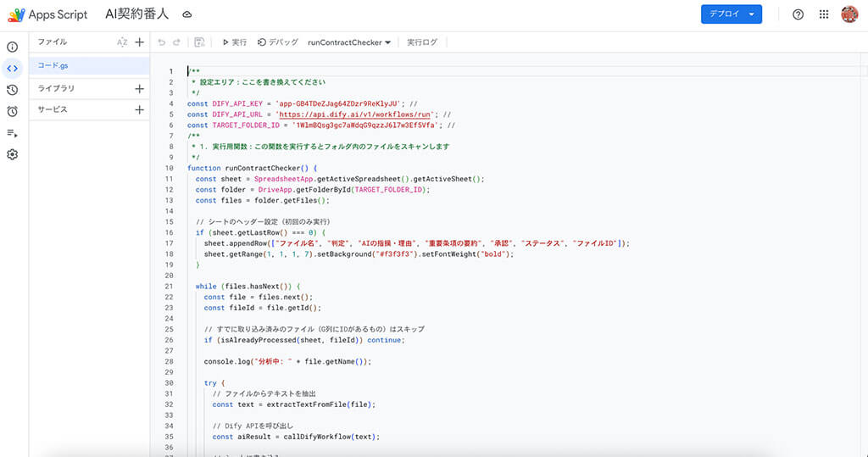
Task: Add a library with plus icon
Action: coord(140,89)
